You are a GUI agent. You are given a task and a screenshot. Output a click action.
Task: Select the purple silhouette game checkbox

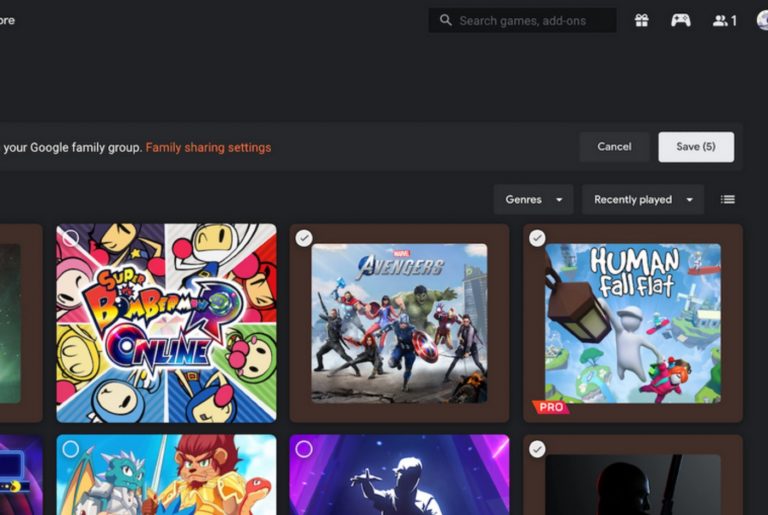[304, 449]
